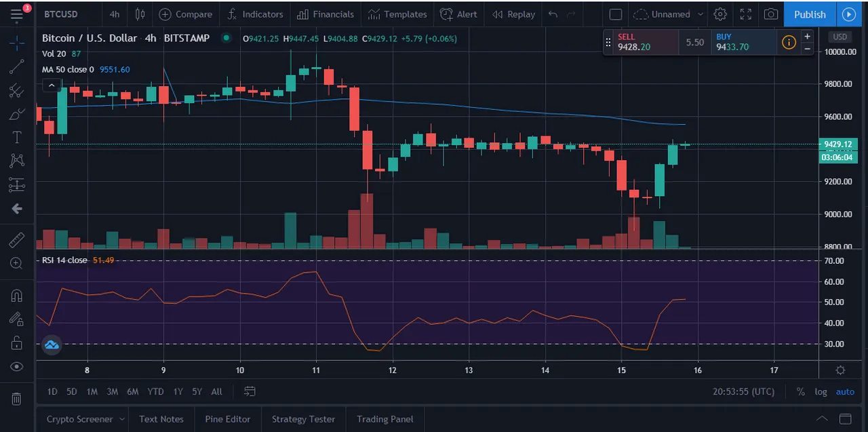Select the ruler Measure tool
Viewport: 868px width, 432px height.
point(17,239)
